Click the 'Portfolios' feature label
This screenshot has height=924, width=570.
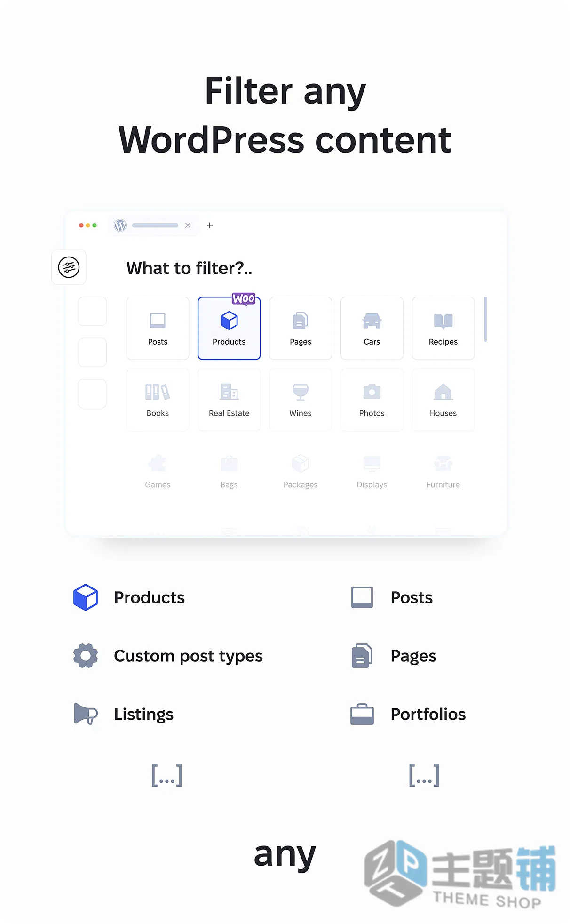pyautogui.click(x=428, y=714)
